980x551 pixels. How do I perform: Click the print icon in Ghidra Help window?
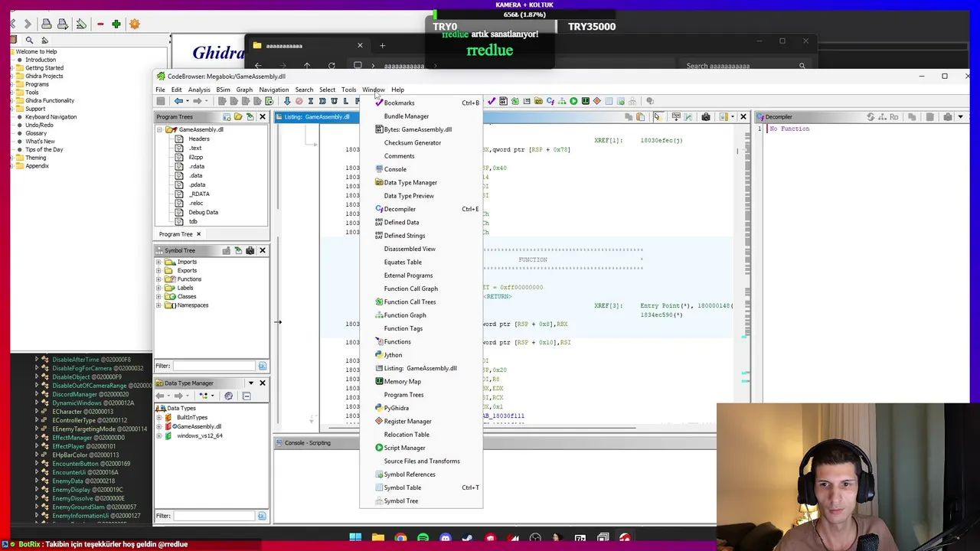tap(47, 24)
